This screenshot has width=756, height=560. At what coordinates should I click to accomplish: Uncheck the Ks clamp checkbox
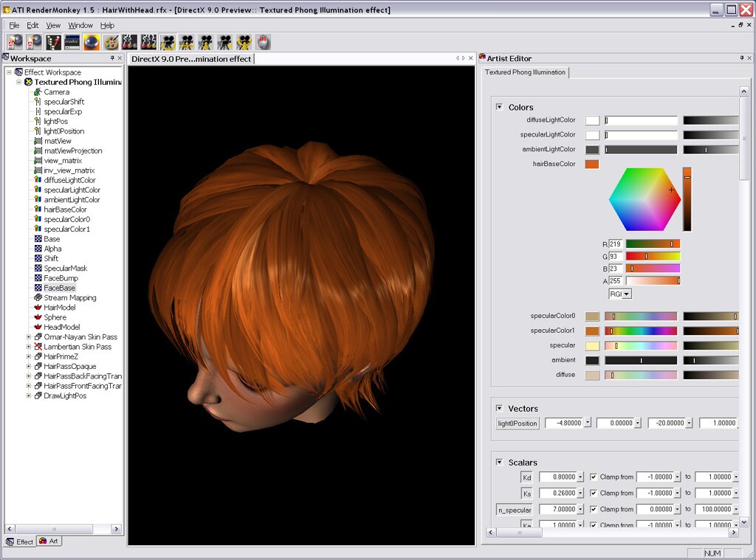click(594, 494)
